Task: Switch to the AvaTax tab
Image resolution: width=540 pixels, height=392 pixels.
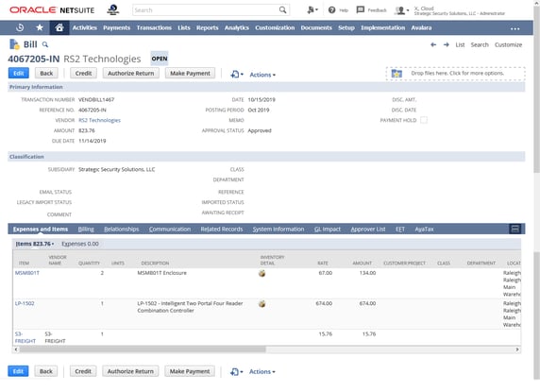Action: pos(424,230)
